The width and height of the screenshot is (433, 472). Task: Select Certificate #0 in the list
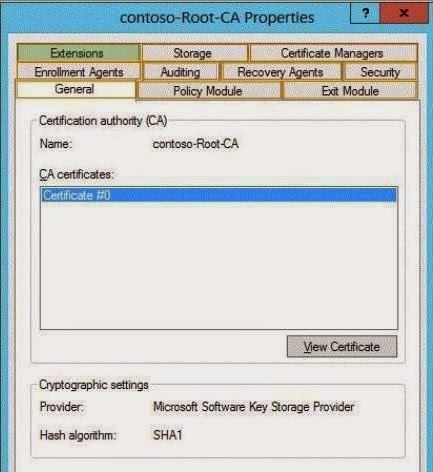(219, 195)
